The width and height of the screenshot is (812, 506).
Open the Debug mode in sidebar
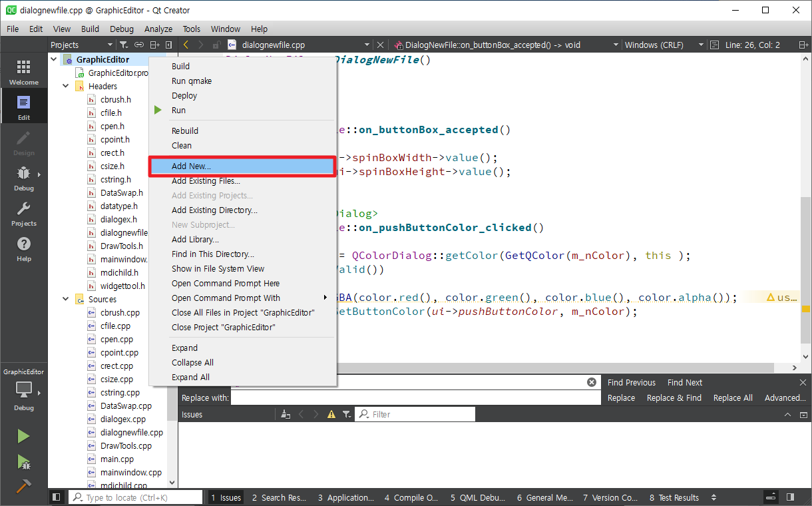(x=23, y=177)
